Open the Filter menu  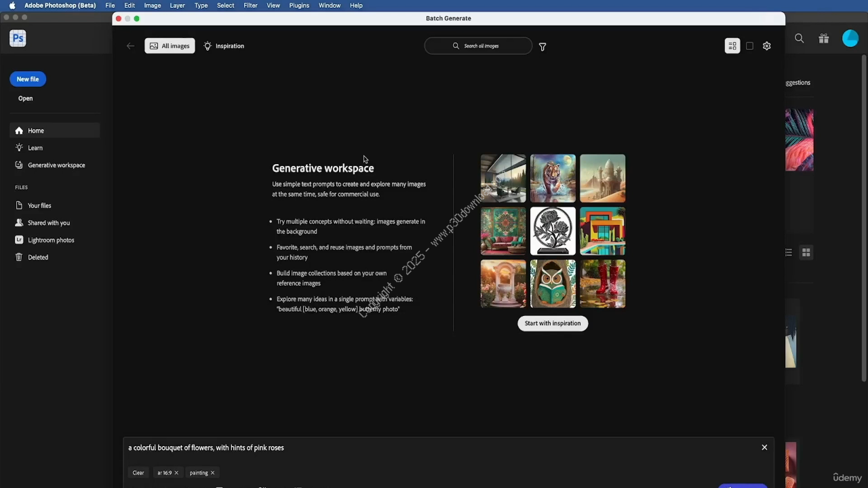click(x=250, y=5)
